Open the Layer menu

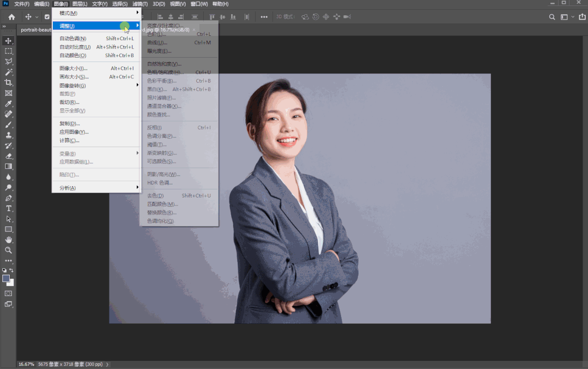(x=80, y=4)
